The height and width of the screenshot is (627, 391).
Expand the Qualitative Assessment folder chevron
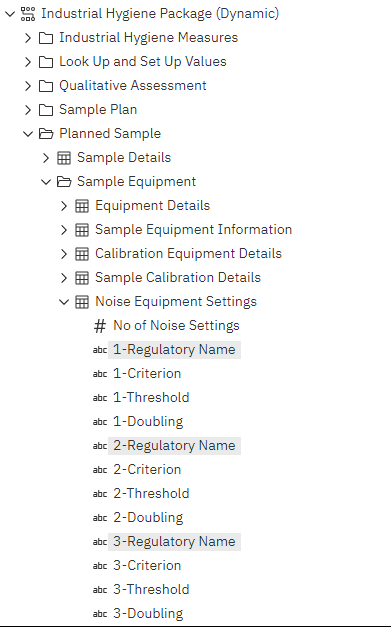[28, 86]
